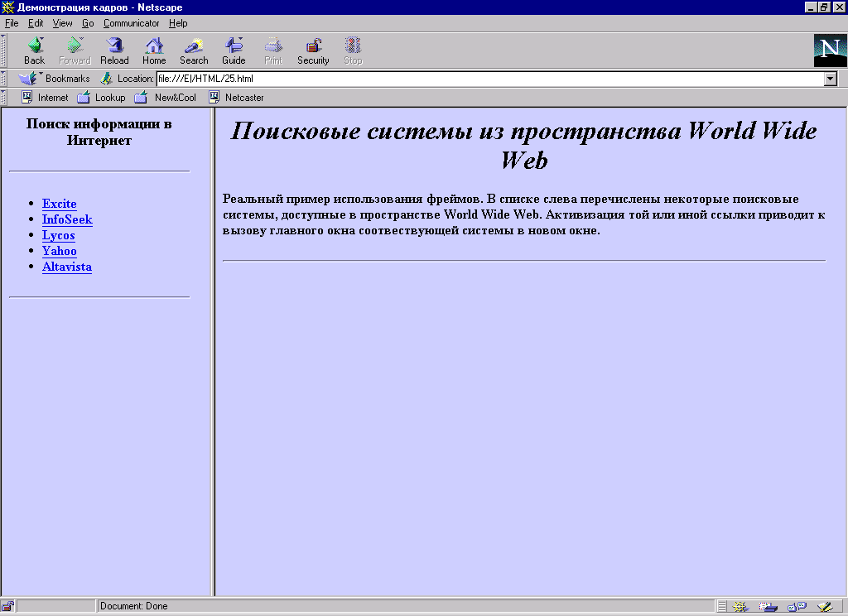
Task: Open the Go menu
Action: tap(88, 23)
